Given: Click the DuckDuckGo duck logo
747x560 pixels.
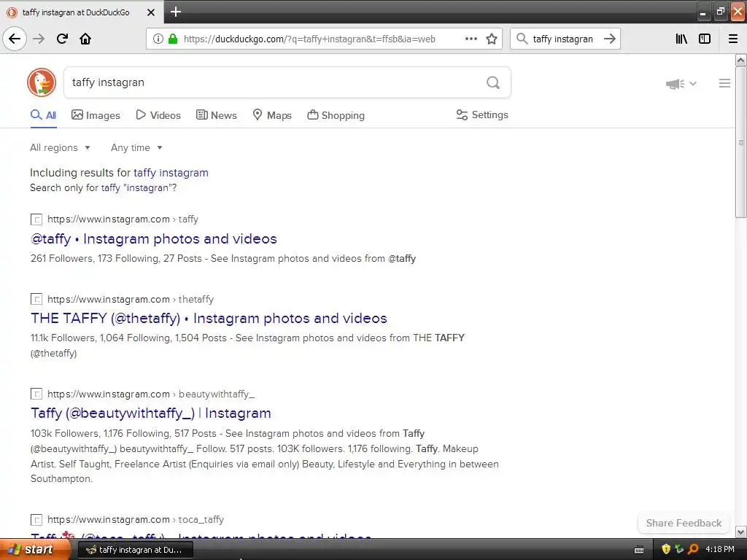Looking at the screenshot, I should (x=42, y=82).
